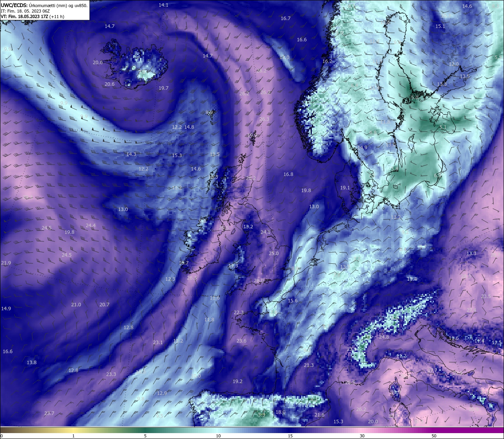Click the map value '13.8'
504x439 pixels.
[x=31, y=363]
